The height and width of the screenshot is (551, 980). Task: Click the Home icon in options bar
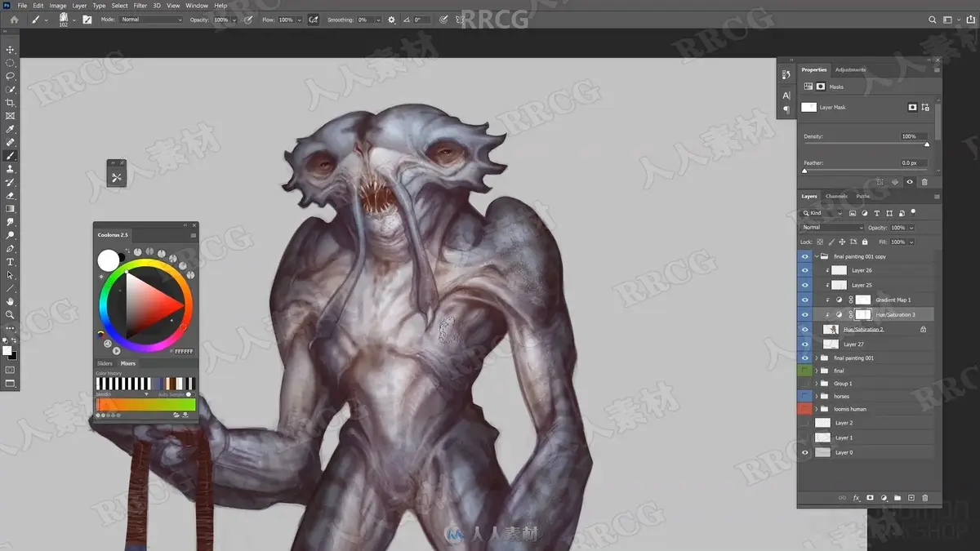[14, 20]
